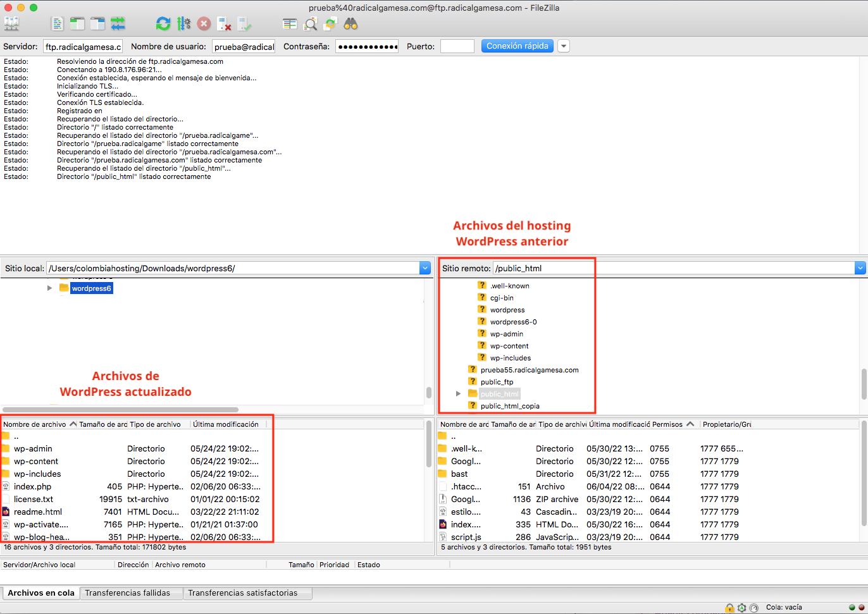Click the Contraseña password field
Viewport: 868px width, 614px height.
367,46
